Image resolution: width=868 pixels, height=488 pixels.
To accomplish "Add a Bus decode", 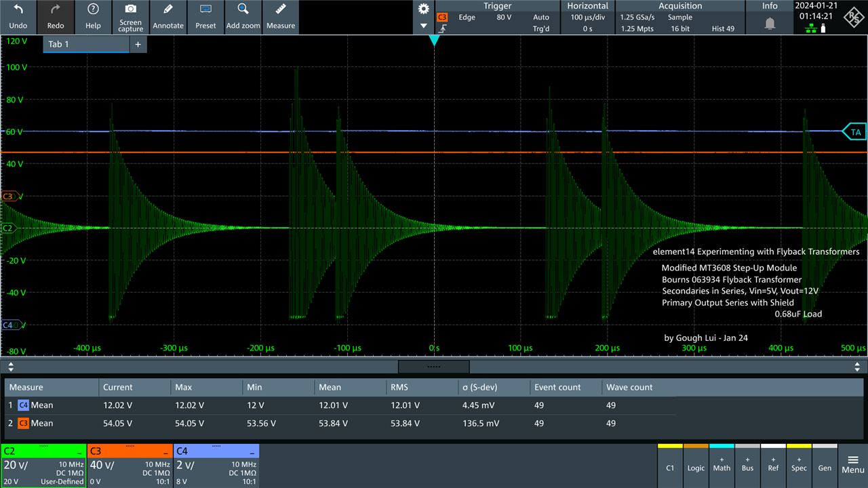I will click(747, 466).
